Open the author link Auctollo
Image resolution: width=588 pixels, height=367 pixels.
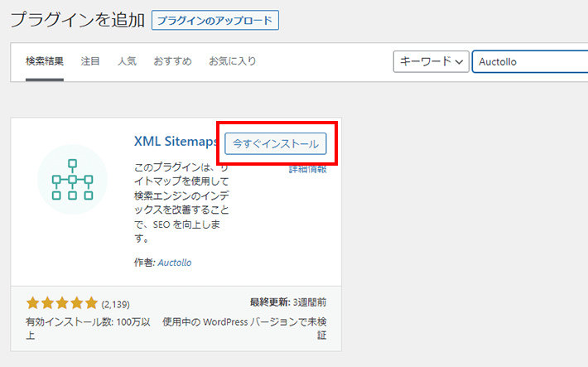click(175, 263)
